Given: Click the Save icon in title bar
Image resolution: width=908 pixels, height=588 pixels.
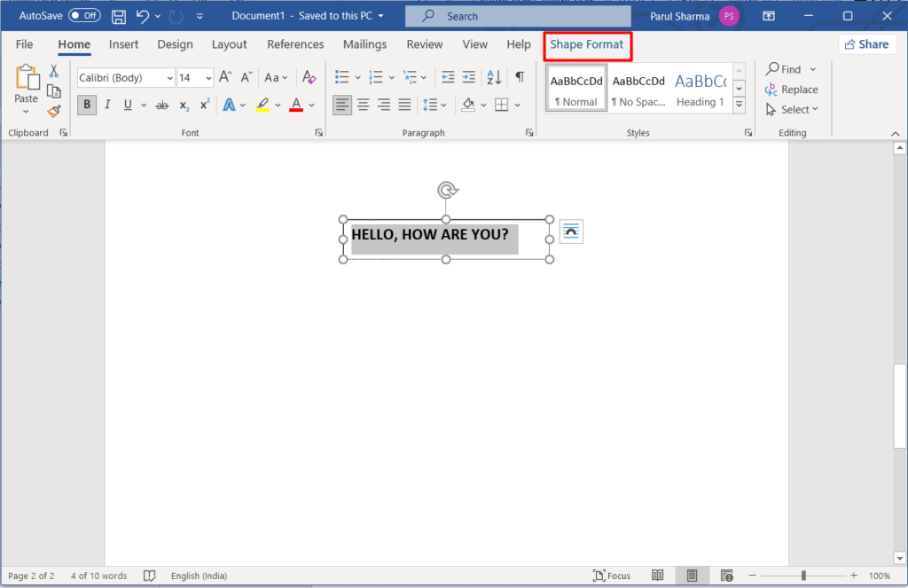Looking at the screenshot, I should [119, 16].
